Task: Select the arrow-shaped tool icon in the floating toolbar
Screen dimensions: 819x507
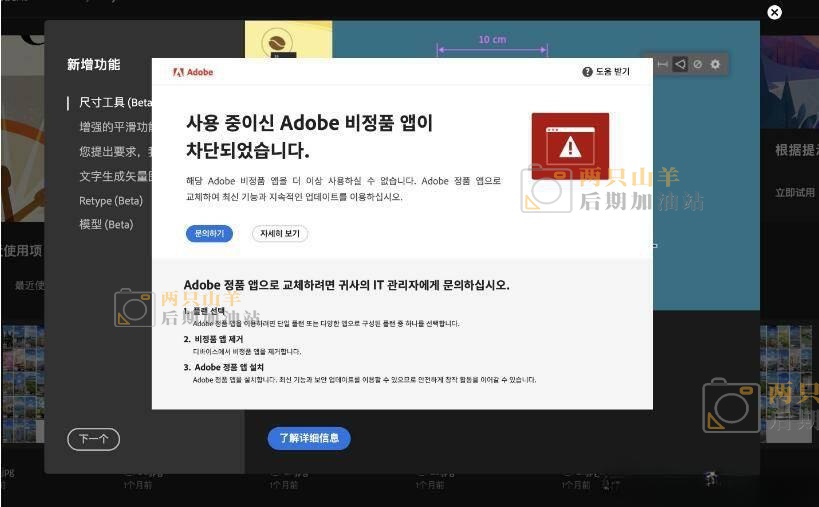Action: 680,64
